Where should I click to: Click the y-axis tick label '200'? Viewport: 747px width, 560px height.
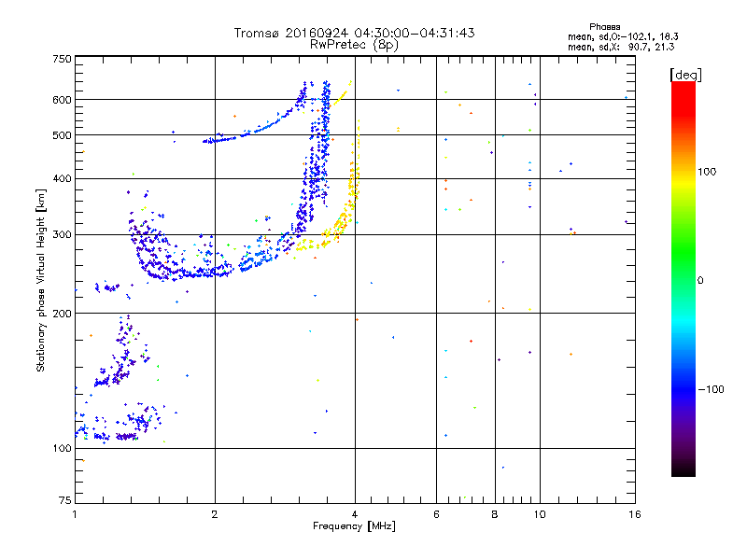pyautogui.click(x=62, y=314)
